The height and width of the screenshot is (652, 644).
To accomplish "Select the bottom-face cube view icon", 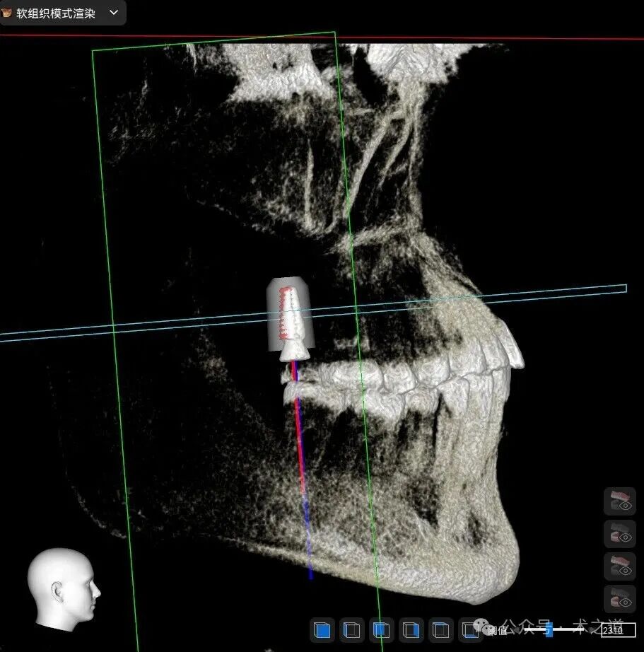I will (470, 630).
